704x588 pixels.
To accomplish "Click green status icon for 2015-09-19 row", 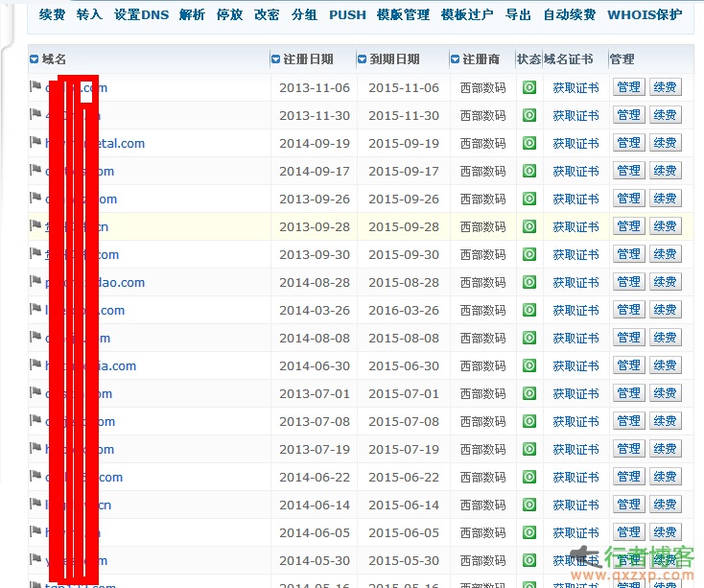I will coord(529,143).
